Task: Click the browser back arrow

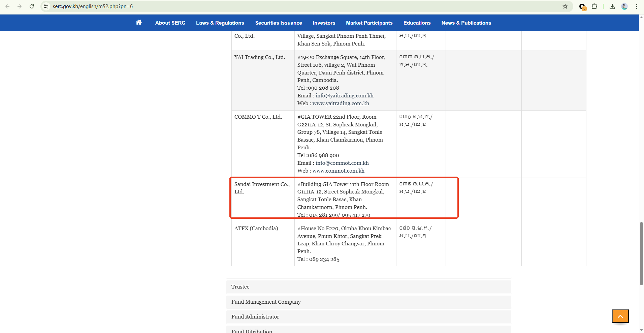Action: click(7, 6)
